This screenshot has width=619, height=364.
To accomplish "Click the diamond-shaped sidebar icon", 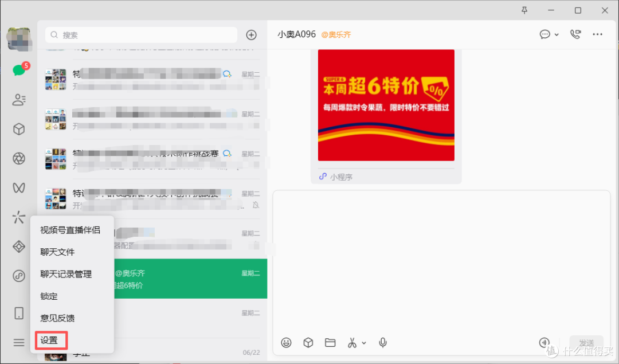I will point(19,246).
